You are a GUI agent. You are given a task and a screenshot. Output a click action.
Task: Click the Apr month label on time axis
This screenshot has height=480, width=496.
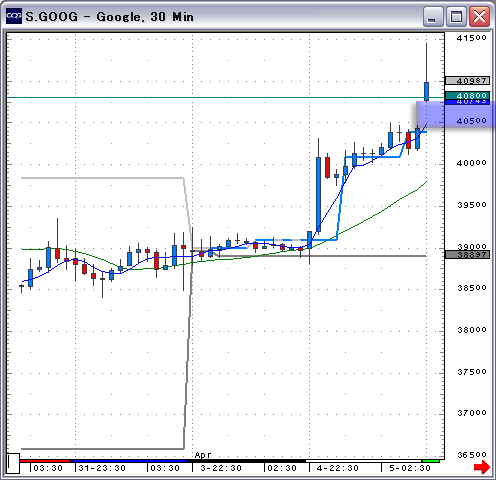[203, 455]
